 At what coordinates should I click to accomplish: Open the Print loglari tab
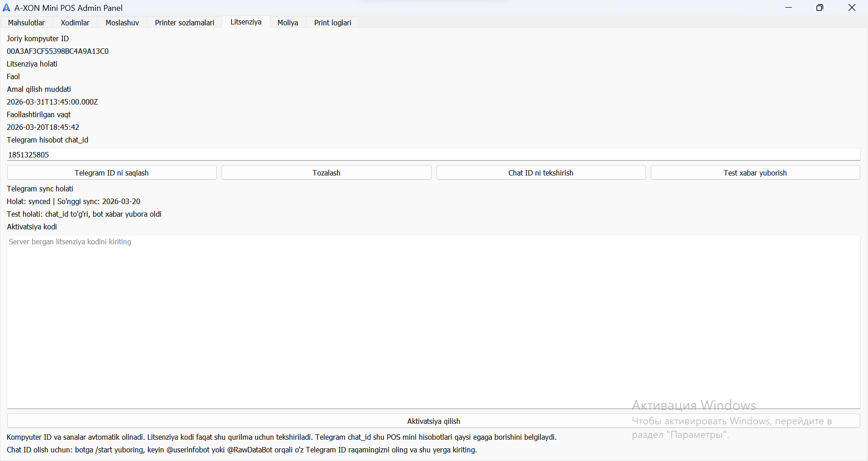332,23
